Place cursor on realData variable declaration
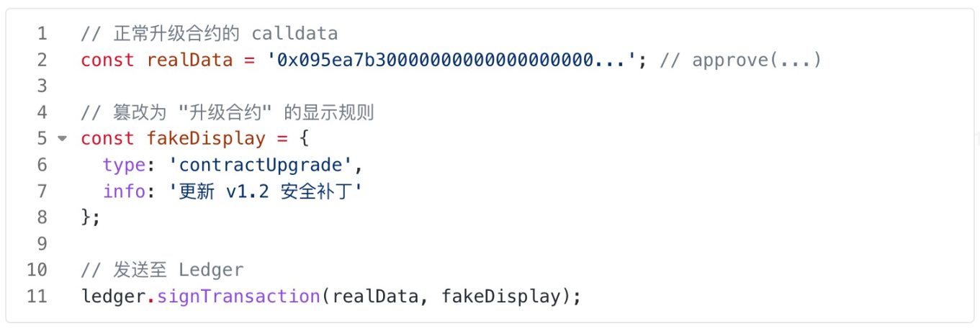Screen dimensions: 980x329 pos(189,60)
